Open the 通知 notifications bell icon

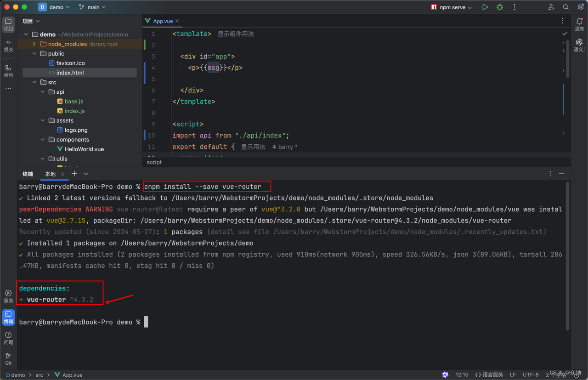click(x=579, y=22)
